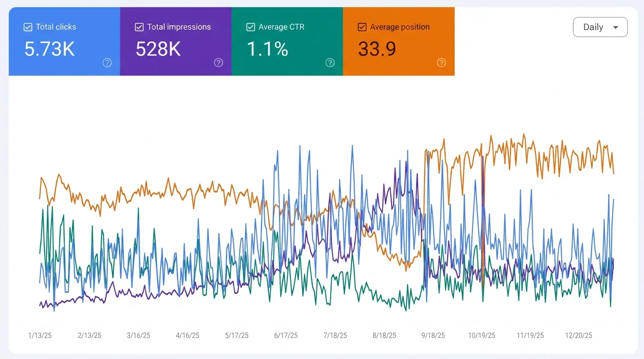Click the 5.73K total clicks value
This screenshot has height=359, width=644.
(50, 49)
